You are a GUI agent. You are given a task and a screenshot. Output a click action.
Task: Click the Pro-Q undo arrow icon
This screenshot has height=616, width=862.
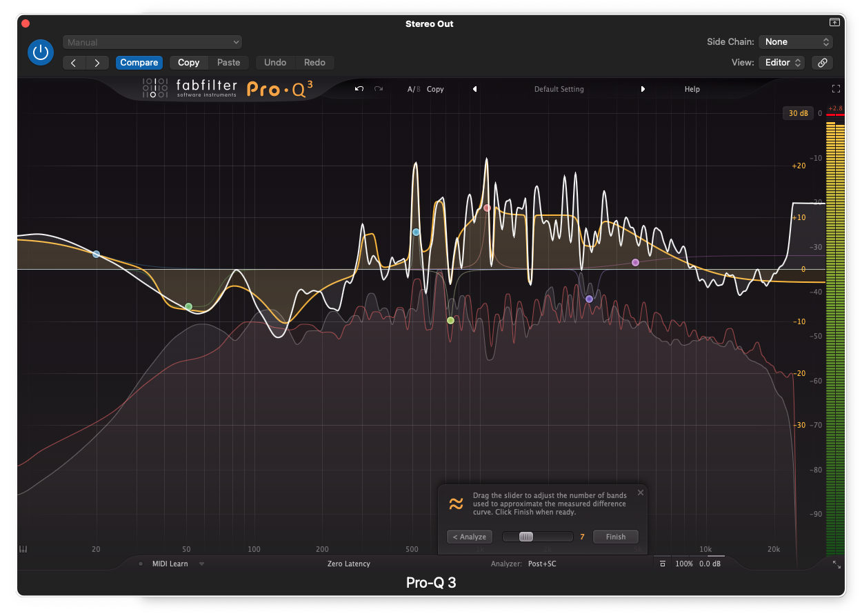(359, 89)
